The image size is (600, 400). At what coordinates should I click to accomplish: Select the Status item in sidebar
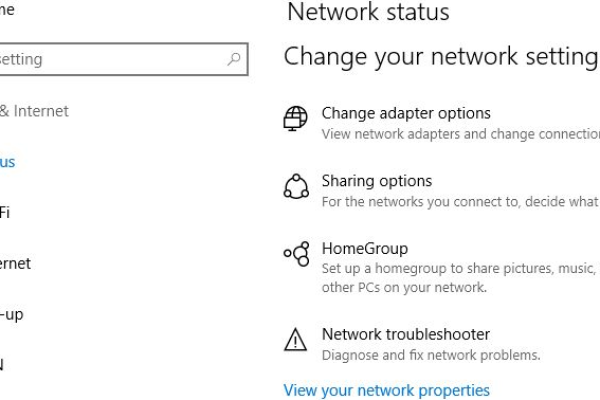pos(8,162)
